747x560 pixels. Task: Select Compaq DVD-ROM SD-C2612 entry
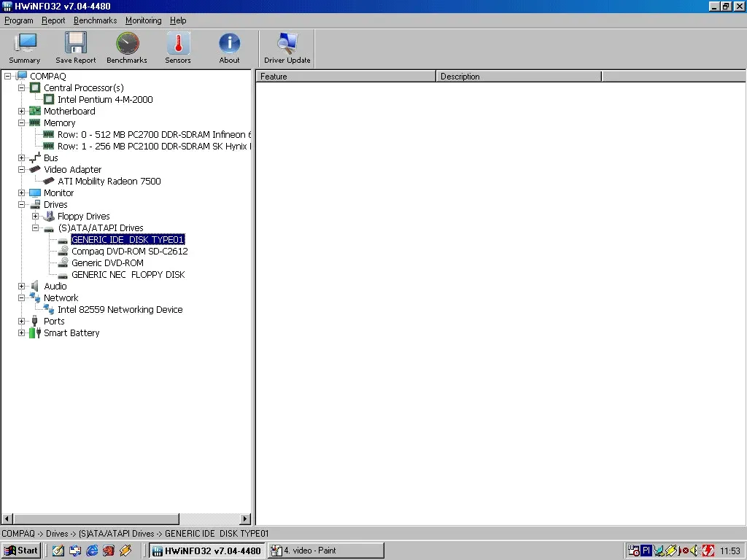[x=130, y=251]
